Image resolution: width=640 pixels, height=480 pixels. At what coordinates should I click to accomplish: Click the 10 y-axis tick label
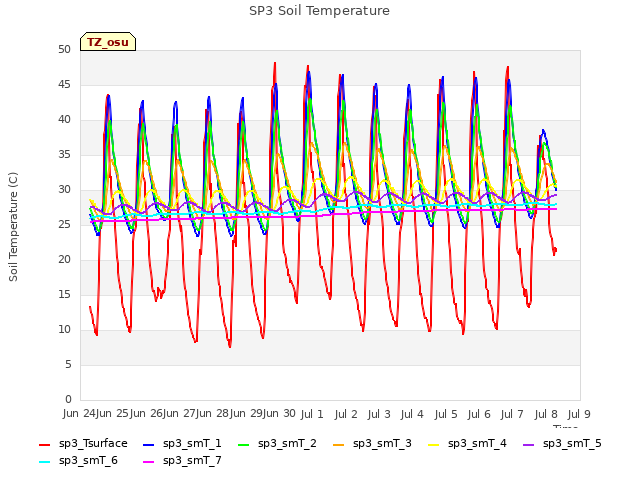(x=64, y=329)
